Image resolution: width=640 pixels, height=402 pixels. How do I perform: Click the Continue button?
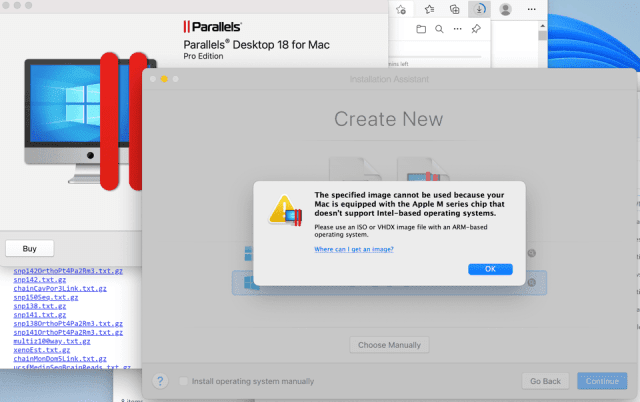click(602, 381)
